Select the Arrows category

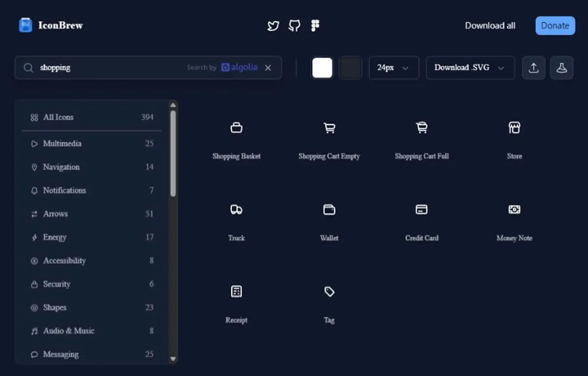click(x=92, y=214)
